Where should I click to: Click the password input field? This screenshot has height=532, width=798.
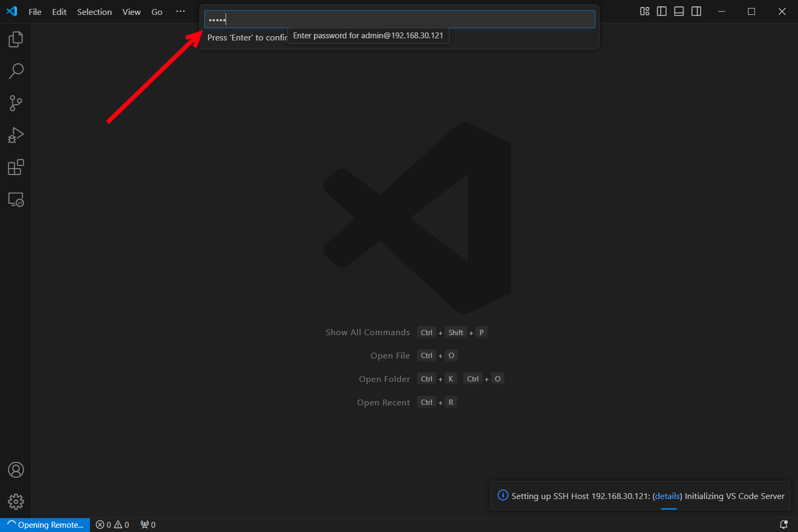(x=399, y=20)
